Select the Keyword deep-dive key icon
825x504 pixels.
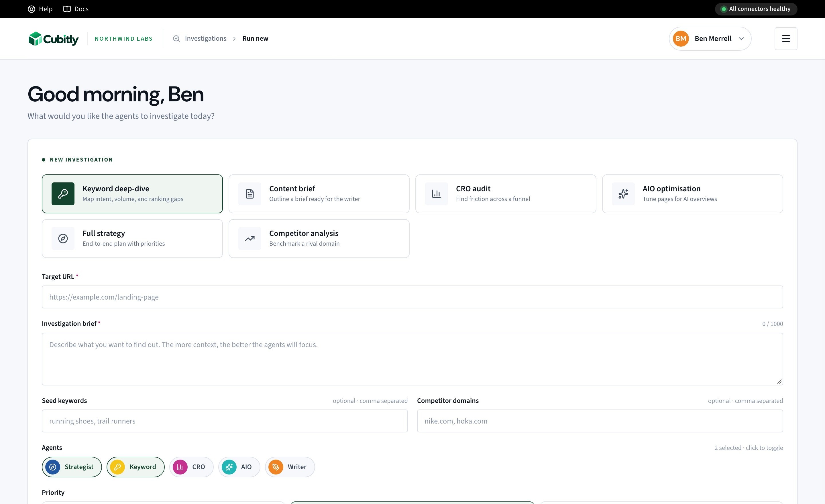(x=63, y=194)
